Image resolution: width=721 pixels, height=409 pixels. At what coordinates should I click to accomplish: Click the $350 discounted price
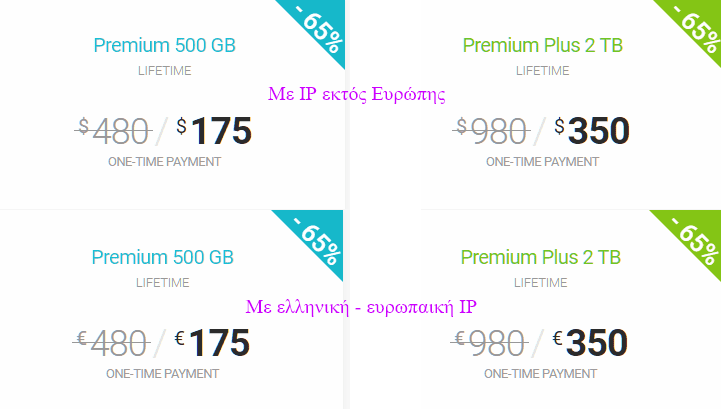(x=592, y=131)
